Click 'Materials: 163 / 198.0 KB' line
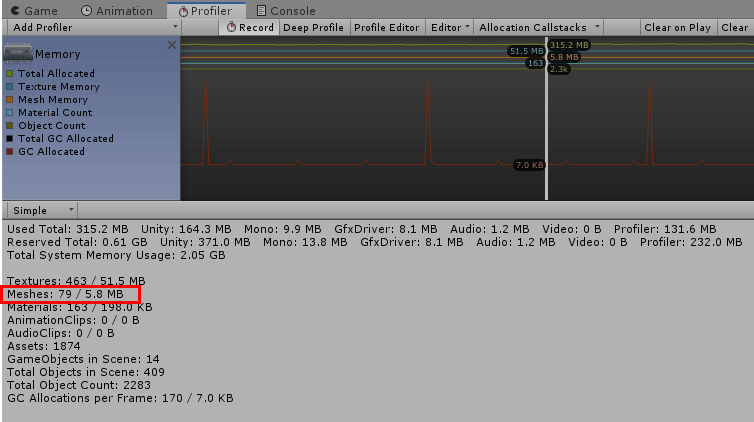 (79, 307)
